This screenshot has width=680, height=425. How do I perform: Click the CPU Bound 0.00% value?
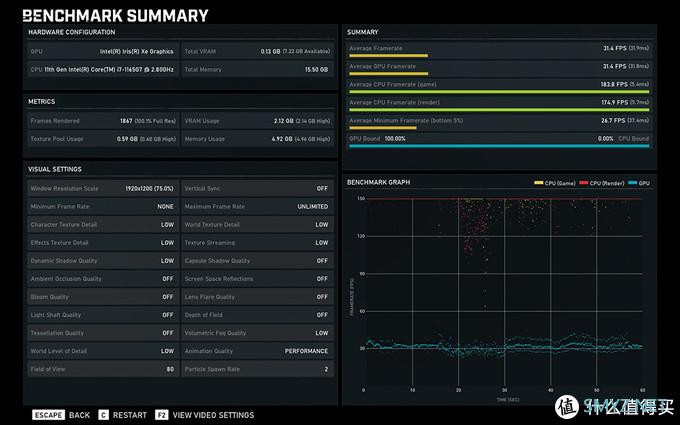[605, 138]
